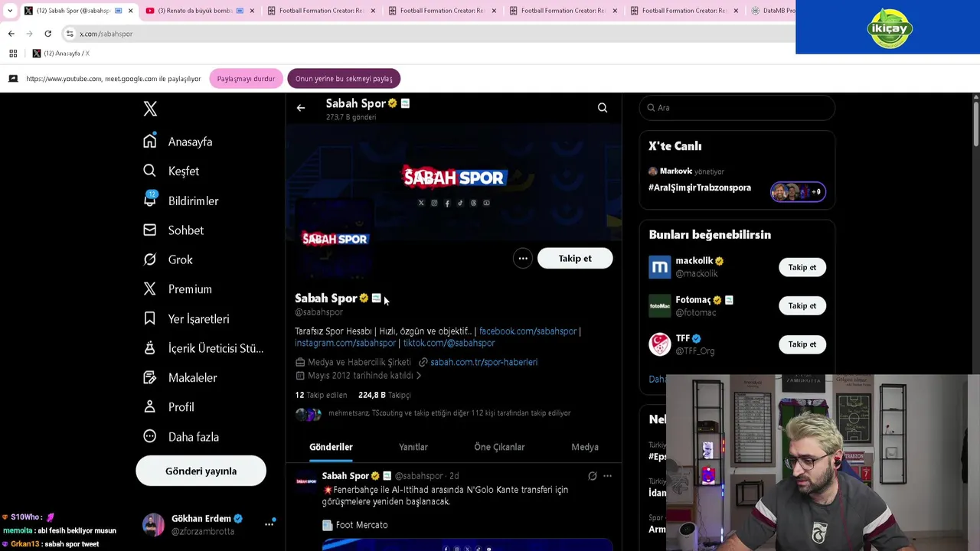This screenshot has height=551, width=980.
Task: Follow mackolik with Takip et
Action: (x=802, y=267)
